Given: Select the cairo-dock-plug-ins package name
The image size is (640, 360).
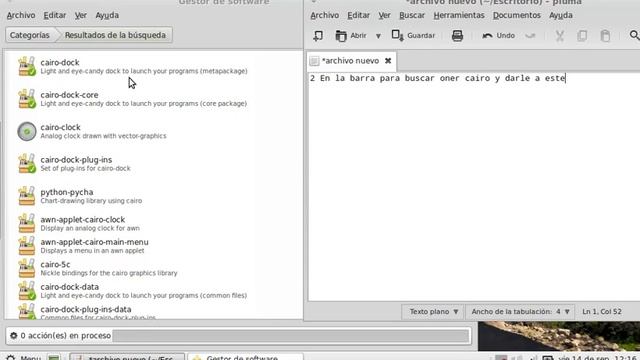Looking at the screenshot, I should (x=76, y=160).
